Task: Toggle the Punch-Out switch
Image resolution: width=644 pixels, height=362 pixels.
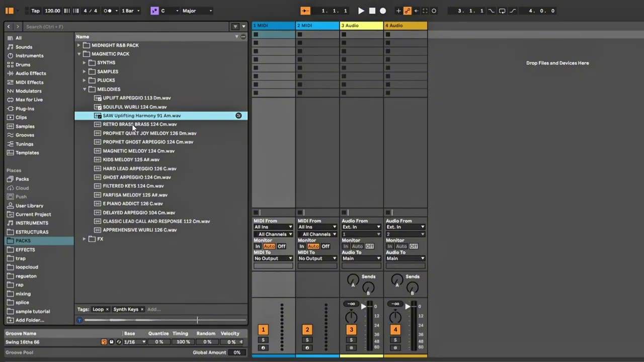Action: pos(513,11)
